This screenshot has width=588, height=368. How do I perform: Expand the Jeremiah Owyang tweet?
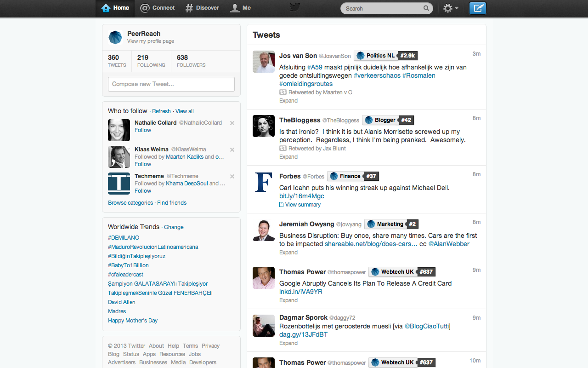(x=288, y=253)
